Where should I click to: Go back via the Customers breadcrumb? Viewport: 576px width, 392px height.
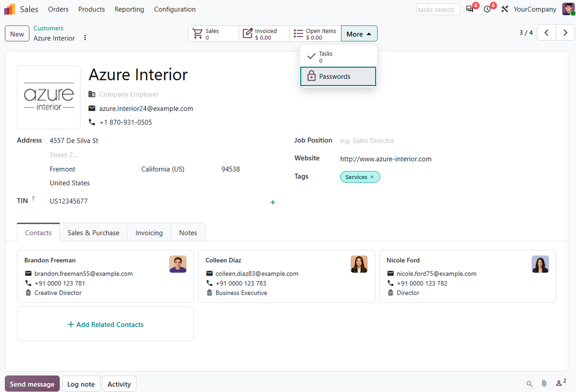point(48,29)
